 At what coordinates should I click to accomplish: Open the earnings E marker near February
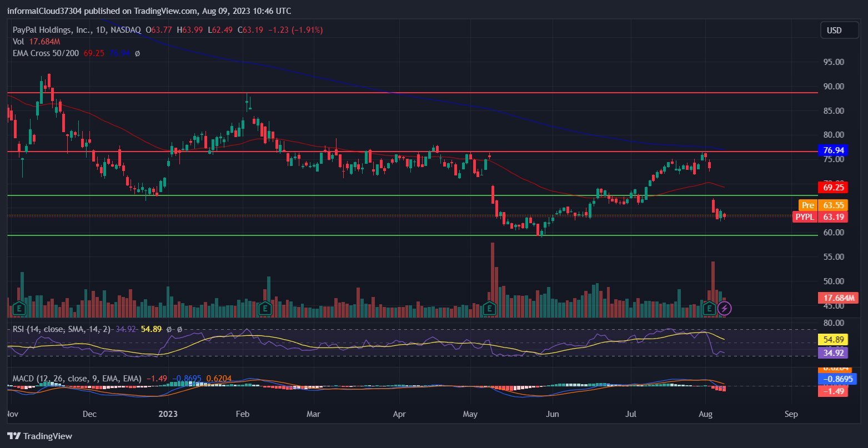(264, 308)
